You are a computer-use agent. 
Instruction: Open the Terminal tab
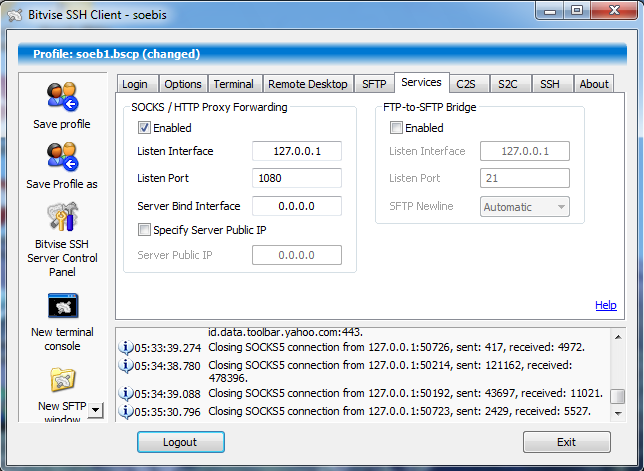pyautogui.click(x=233, y=84)
